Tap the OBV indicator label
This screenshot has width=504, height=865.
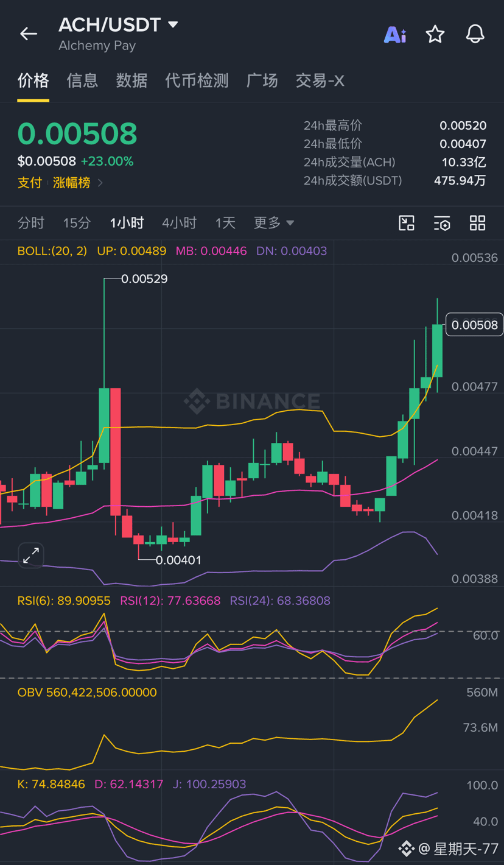87,692
